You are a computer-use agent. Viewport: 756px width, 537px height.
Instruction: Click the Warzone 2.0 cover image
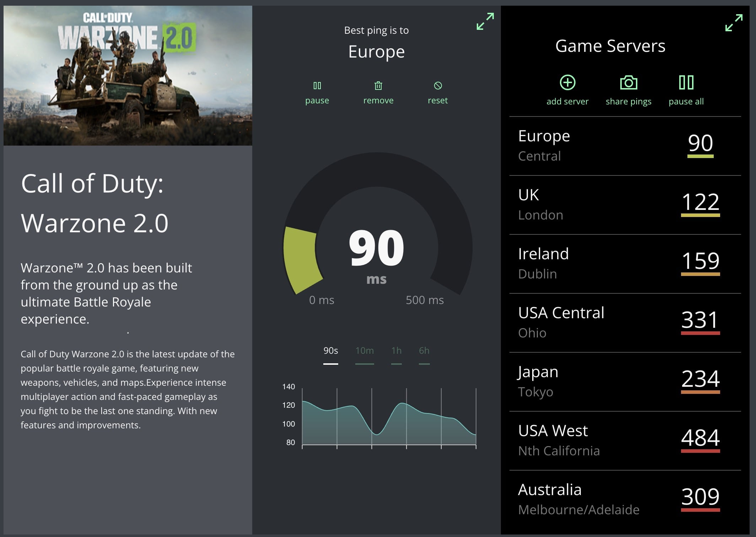(128, 76)
